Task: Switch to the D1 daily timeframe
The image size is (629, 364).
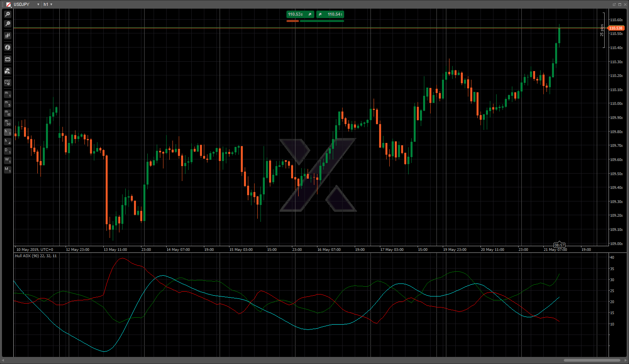Action: [x=7, y=151]
